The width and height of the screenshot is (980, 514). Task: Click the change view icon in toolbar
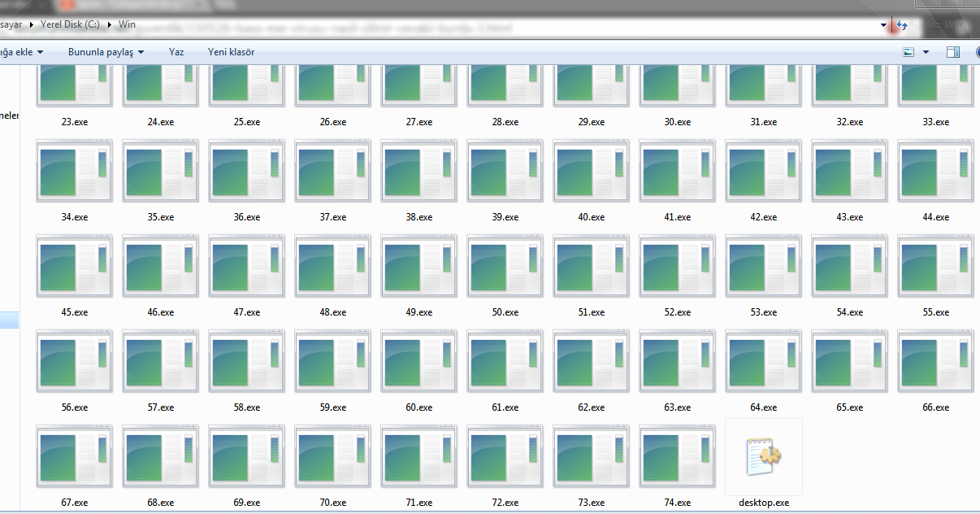909,52
